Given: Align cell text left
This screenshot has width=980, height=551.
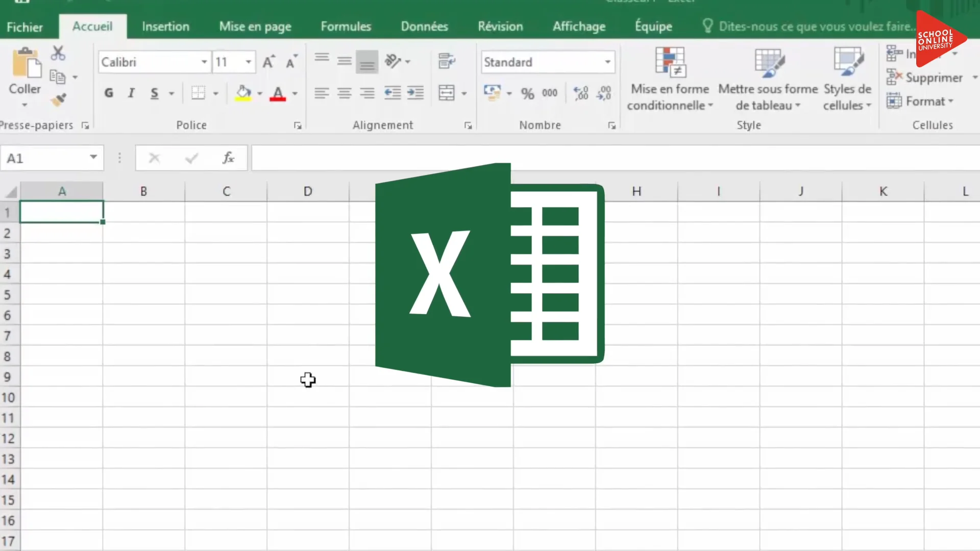Looking at the screenshot, I should tap(322, 93).
